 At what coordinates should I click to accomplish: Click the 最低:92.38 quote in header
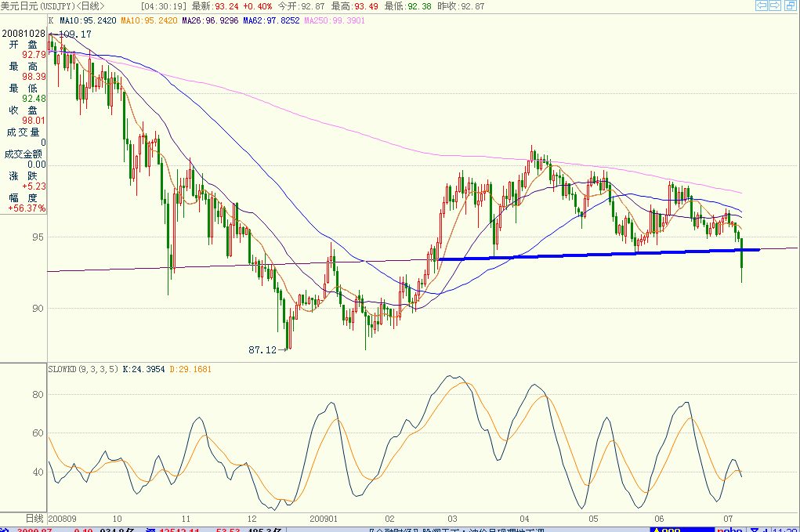(407, 6)
